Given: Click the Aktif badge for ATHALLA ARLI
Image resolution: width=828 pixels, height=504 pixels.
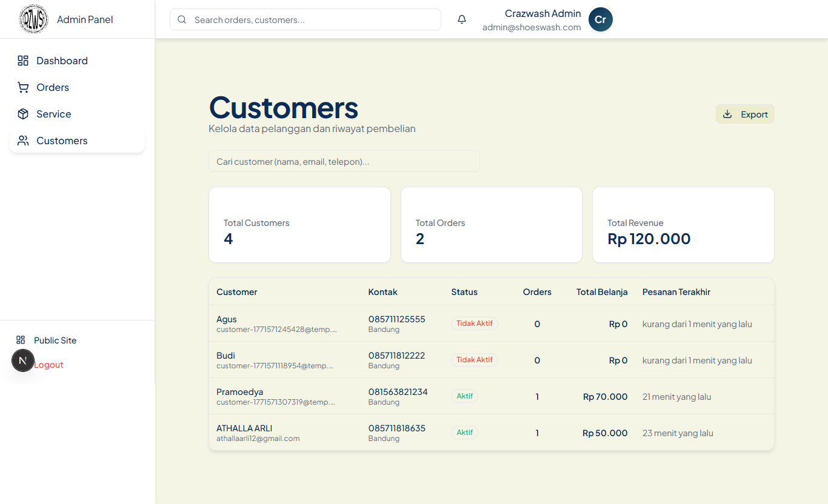Looking at the screenshot, I should tap(465, 433).
